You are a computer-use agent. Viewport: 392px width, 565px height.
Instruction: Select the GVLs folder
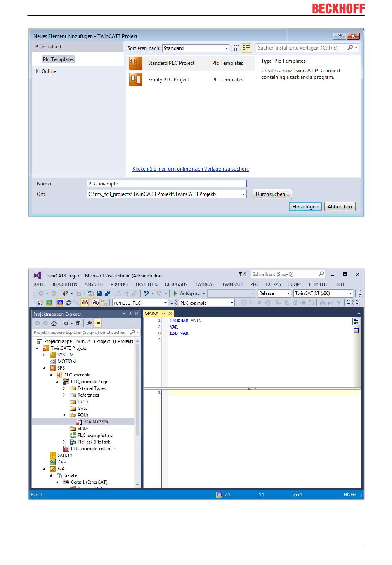click(83, 409)
